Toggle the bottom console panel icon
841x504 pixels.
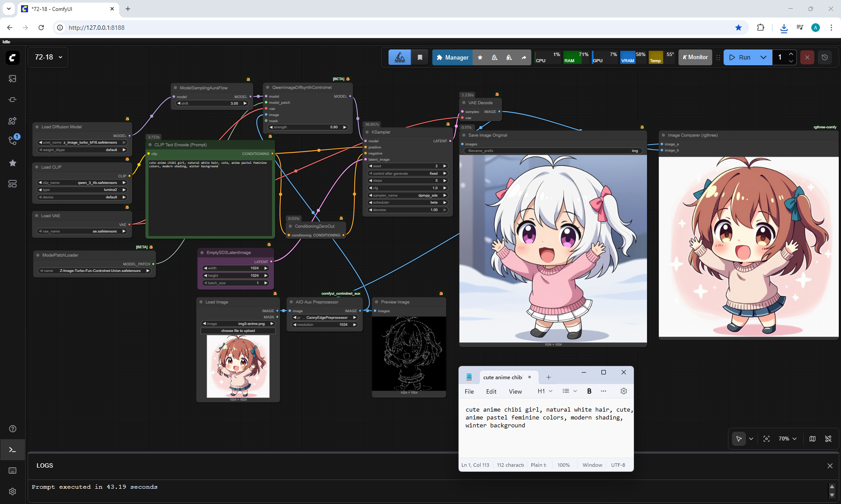[x=12, y=450]
